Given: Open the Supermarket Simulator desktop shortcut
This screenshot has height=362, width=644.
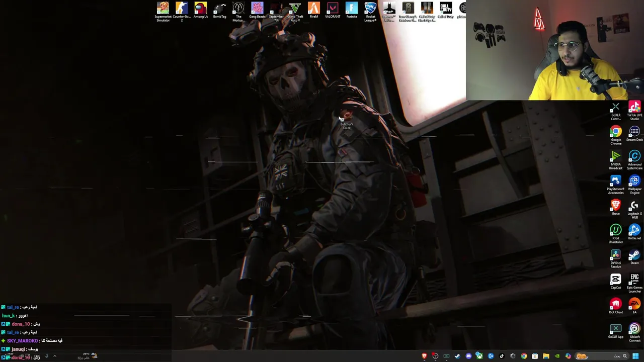Looking at the screenshot, I should coord(163,12).
